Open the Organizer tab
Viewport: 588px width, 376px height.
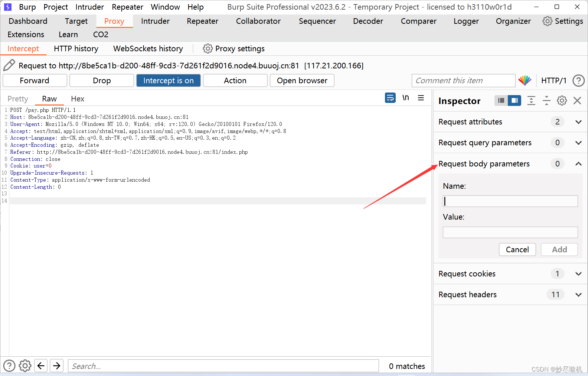[513, 21]
